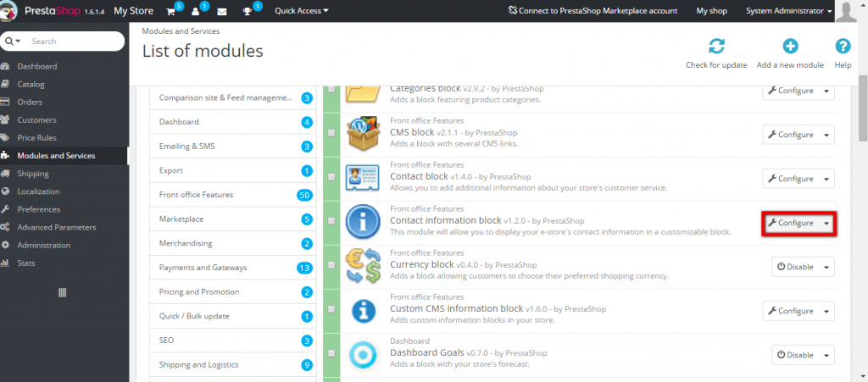Click the Orders sidebar icon
The height and width of the screenshot is (382, 868).
[6, 102]
